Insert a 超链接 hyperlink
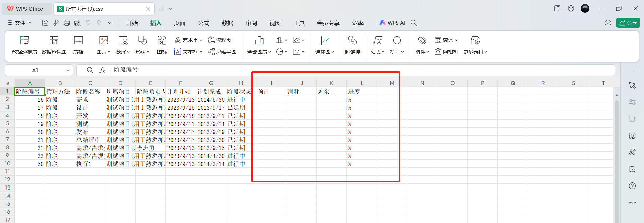This screenshot has width=644, height=223. click(353, 45)
